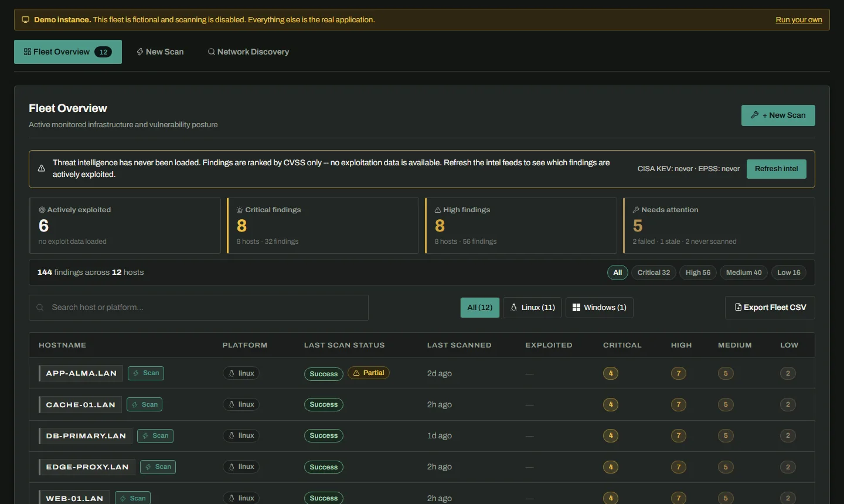
Task: Sort by the High column header
Action: tap(681, 345)
